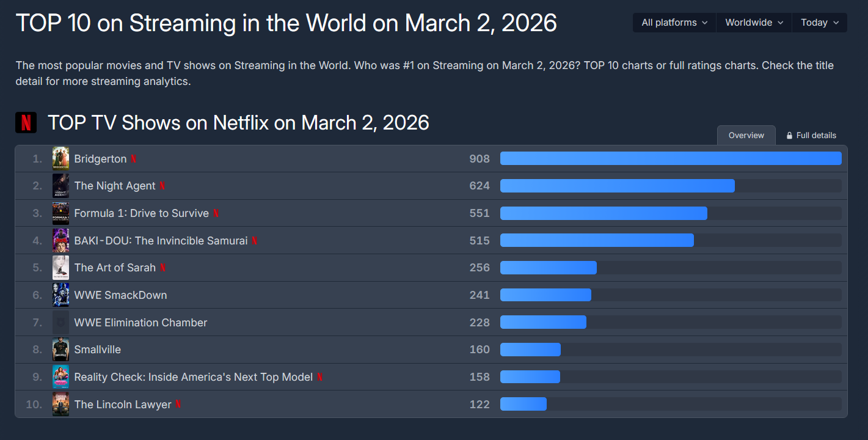Click the Netflix badge beside The Art of Sarah
This screenshot has height=440, width=868.
click(x=163, y=268)
